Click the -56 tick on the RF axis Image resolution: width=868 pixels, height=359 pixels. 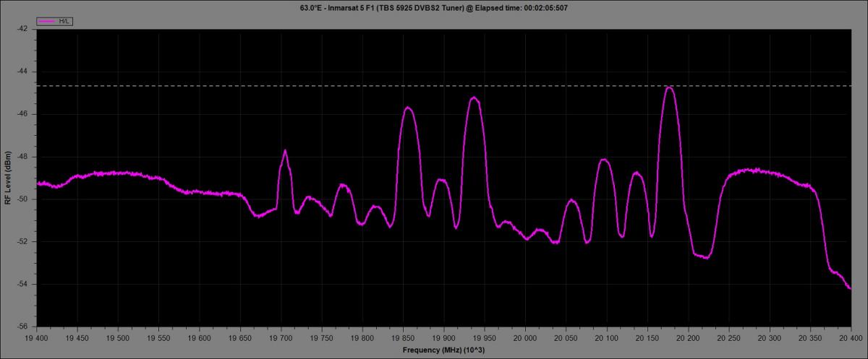22,326
